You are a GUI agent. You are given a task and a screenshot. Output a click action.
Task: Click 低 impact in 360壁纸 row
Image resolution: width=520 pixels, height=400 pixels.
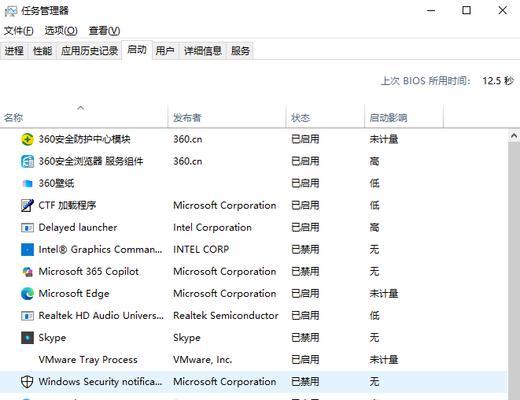click(374, 183)
